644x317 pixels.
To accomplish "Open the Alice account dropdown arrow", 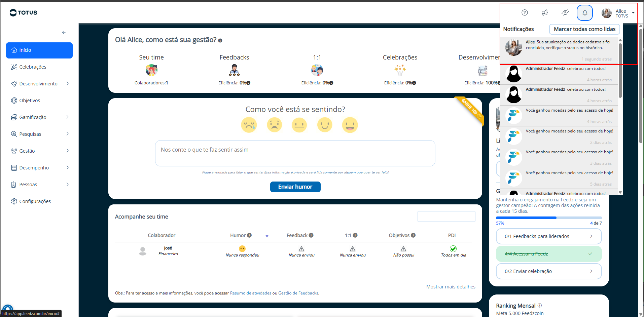I will click(x=633, y=13).
